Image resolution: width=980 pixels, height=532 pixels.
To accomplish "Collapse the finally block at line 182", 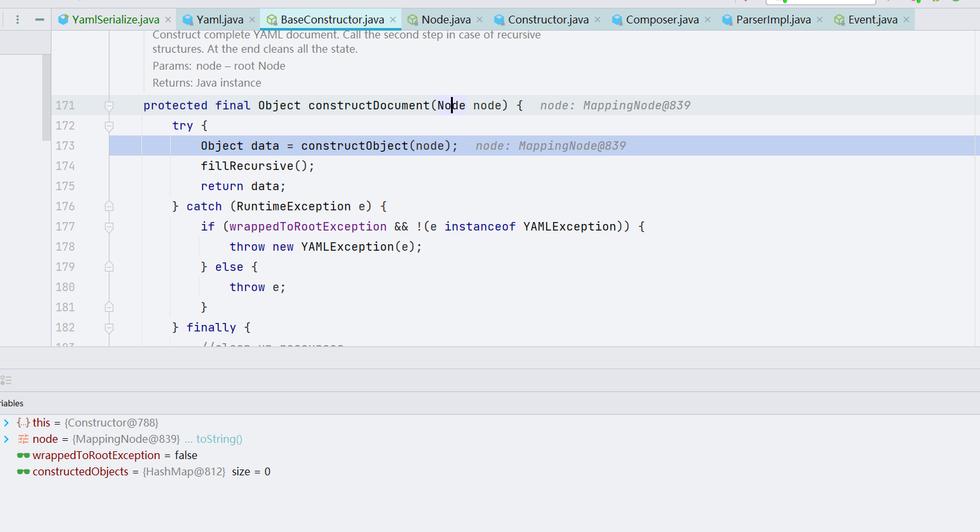I will coord(109,328).
